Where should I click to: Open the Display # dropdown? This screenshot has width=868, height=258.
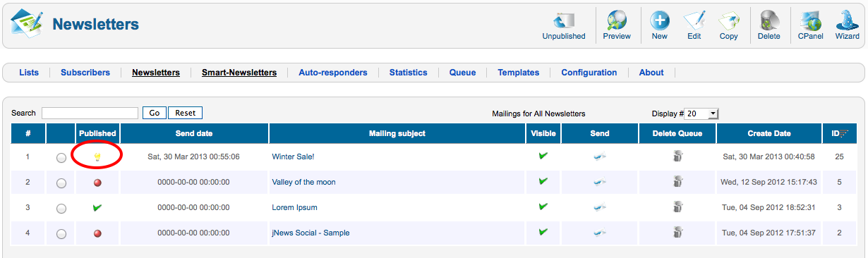pos(701,113)
